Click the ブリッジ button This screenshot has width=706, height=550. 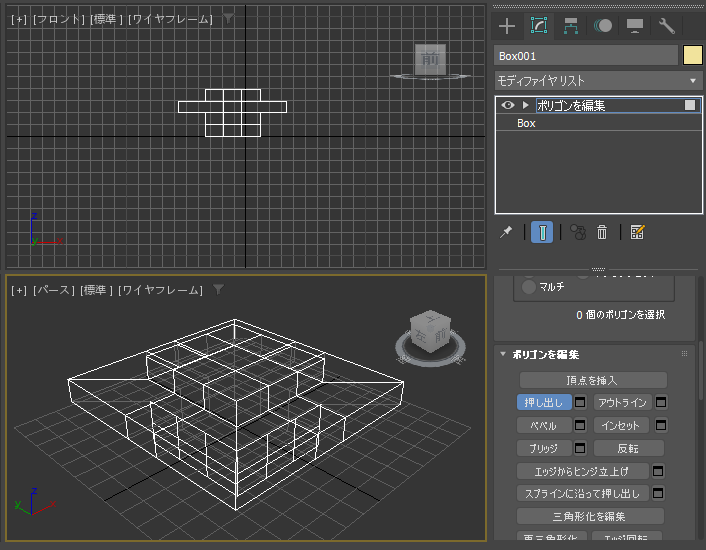(x=544, y=448)
